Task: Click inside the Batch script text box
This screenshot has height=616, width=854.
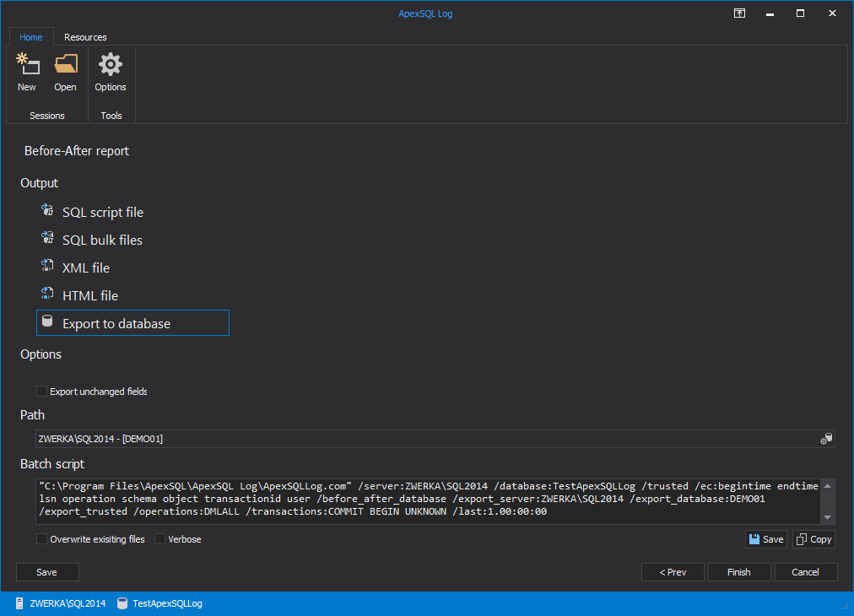Action: coord(428,501)
